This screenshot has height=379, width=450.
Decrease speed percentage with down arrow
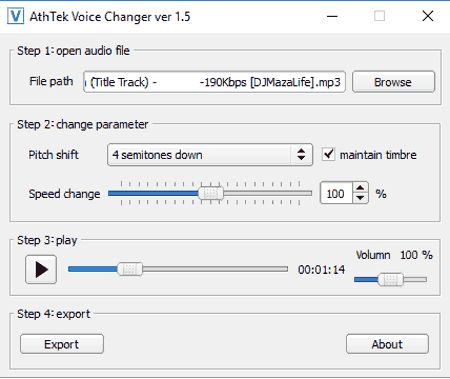360,198
